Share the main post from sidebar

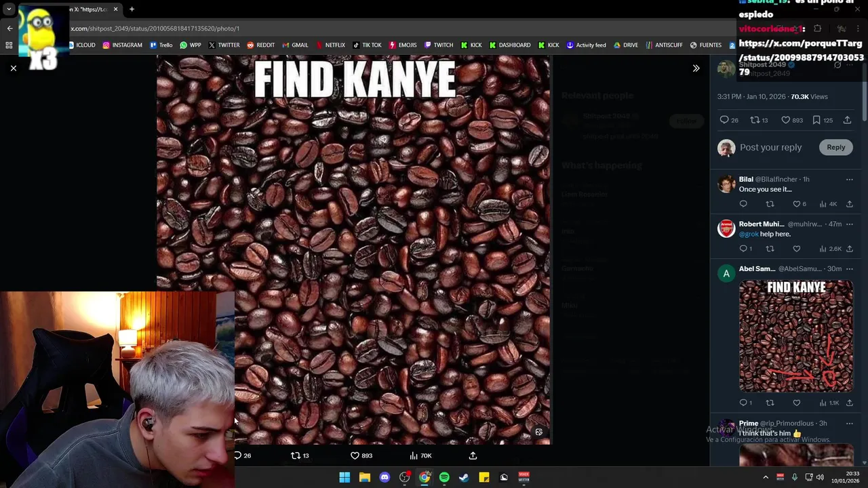847,120
